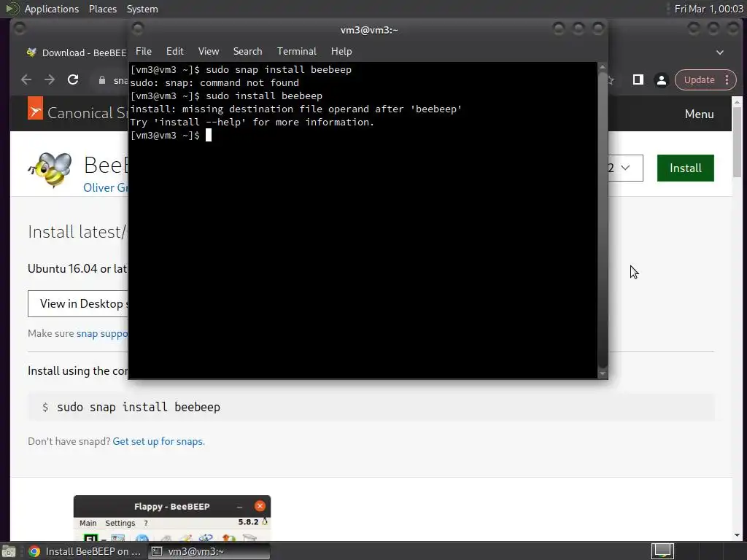Viewport: 747px width, 560px height.
Task: Switch to vm3@vm3 terminal taskbar entry
Action: pos(209,551)
